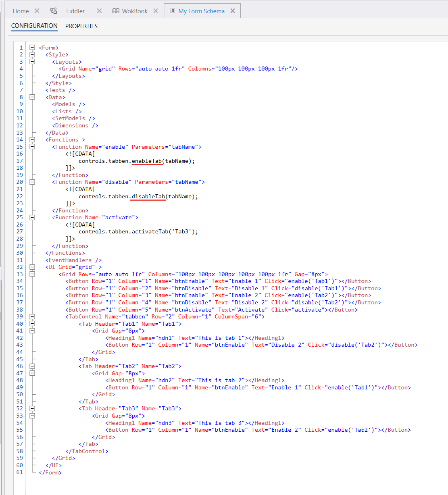Screen dimensions: 448x495
Task: Close the My Form Schema tab
Action: click(x=233, y=11)
